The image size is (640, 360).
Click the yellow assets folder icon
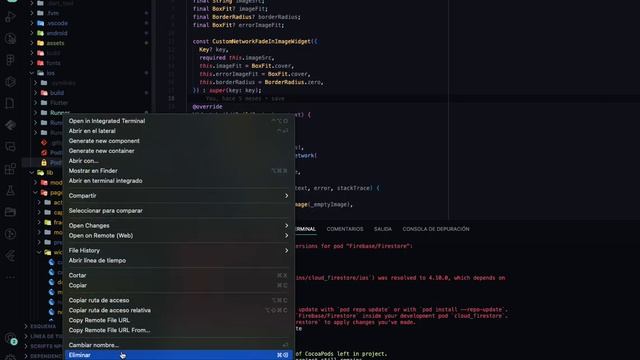[40, 43]
